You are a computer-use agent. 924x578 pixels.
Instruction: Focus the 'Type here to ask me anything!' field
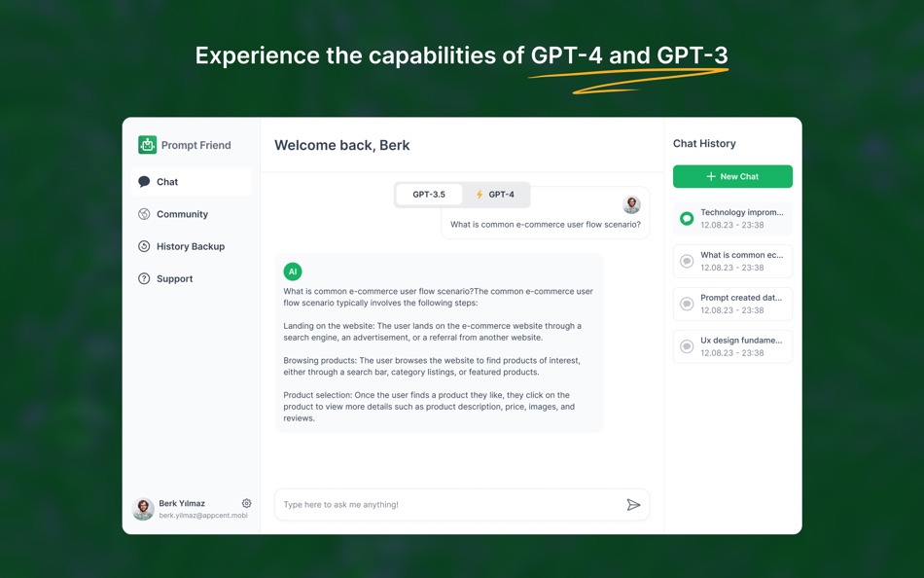(462, 505)
